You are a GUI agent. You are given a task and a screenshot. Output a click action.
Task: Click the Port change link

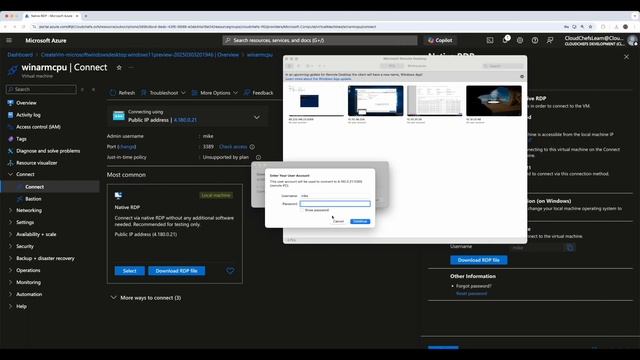pos(127,147)
